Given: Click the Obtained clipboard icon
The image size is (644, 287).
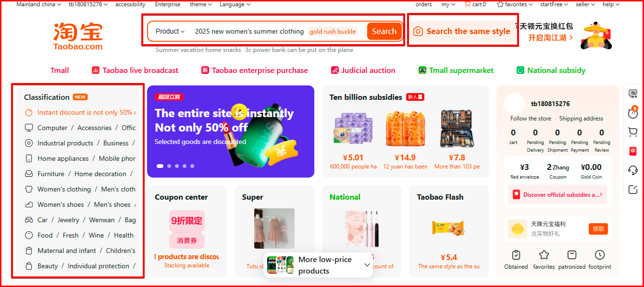Looking at the screenshot, I should point(516,255).
